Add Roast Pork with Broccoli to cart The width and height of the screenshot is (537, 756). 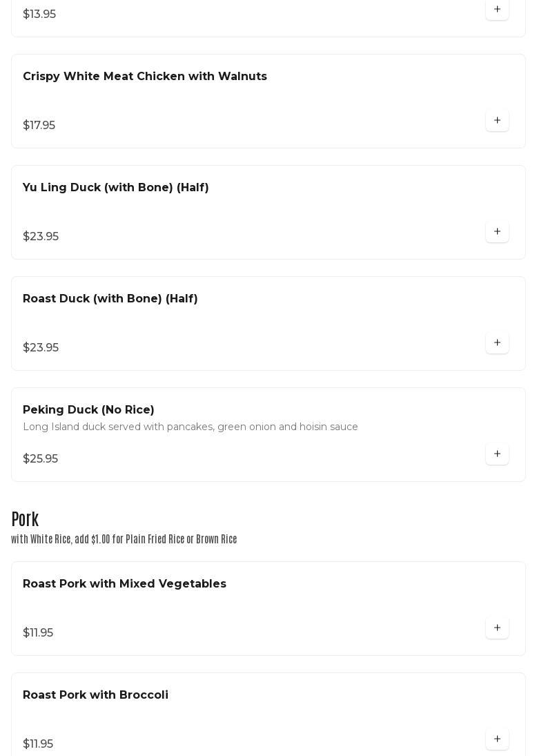497,739
